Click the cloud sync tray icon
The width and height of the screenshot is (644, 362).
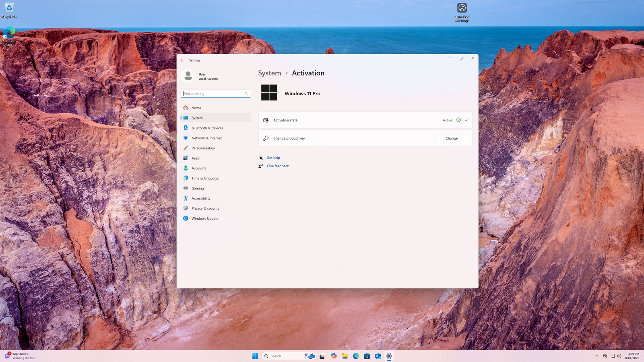[605, 356]
